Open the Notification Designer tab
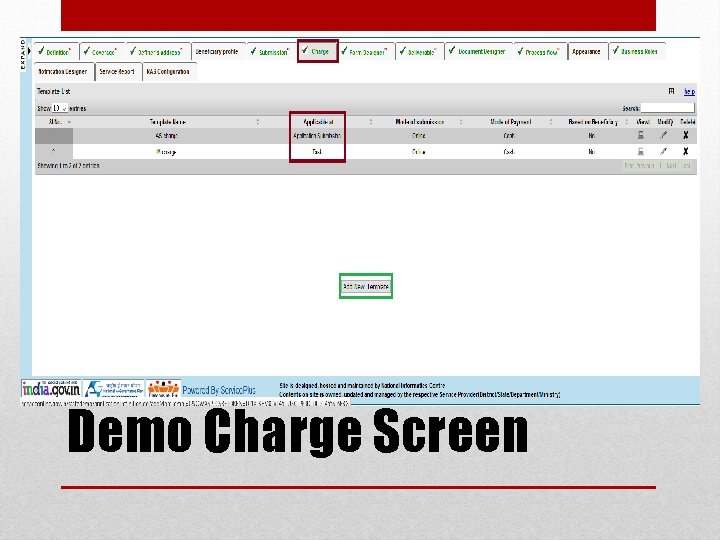Viewport: 720px width, 540px height. (x=63, y=72)
